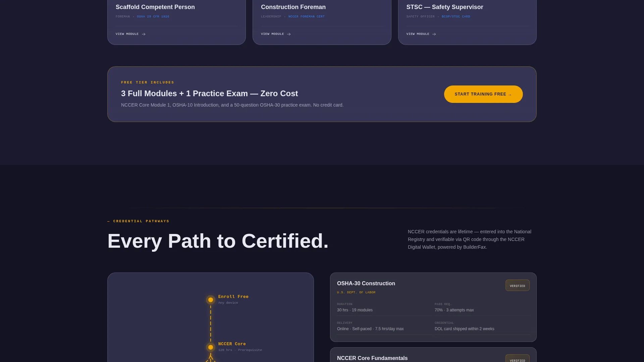Click OSHA 29 CFR 1926 tag
Screen dimensions: 644x362
pos(153,16)
